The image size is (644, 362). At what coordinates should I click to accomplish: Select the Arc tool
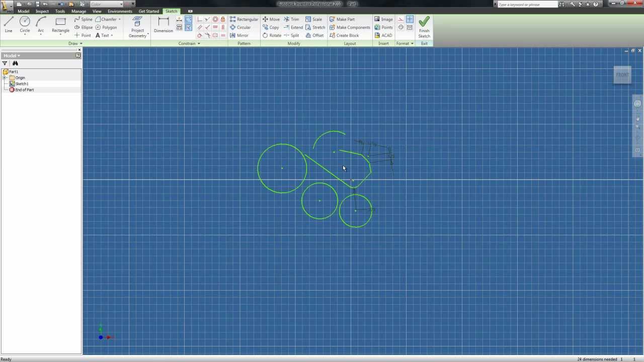[x=41, y=25]
